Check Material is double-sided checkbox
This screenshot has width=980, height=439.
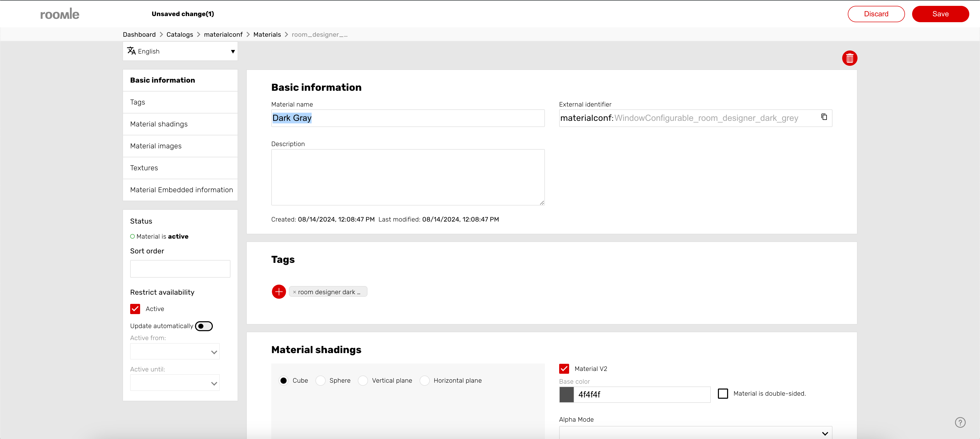click(722, 393)
